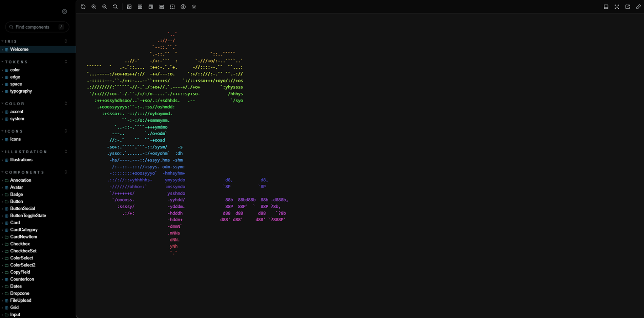Reset the canvas zoom level
The height and width of the screenshot is (318, 644).
point(116,7)
